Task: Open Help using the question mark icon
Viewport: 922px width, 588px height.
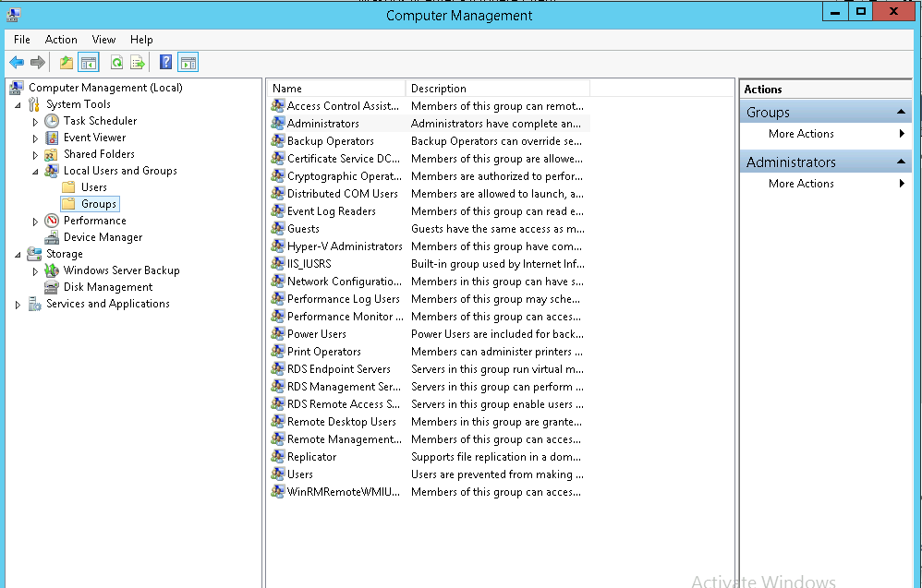Action: [x=167, y=62]
